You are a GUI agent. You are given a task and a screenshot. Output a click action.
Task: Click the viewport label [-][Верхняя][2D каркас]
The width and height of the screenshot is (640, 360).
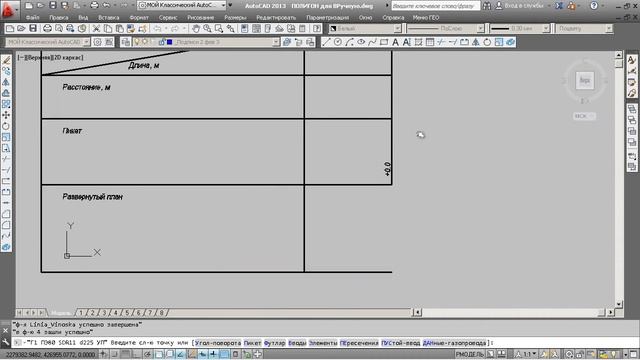[51, 58]
